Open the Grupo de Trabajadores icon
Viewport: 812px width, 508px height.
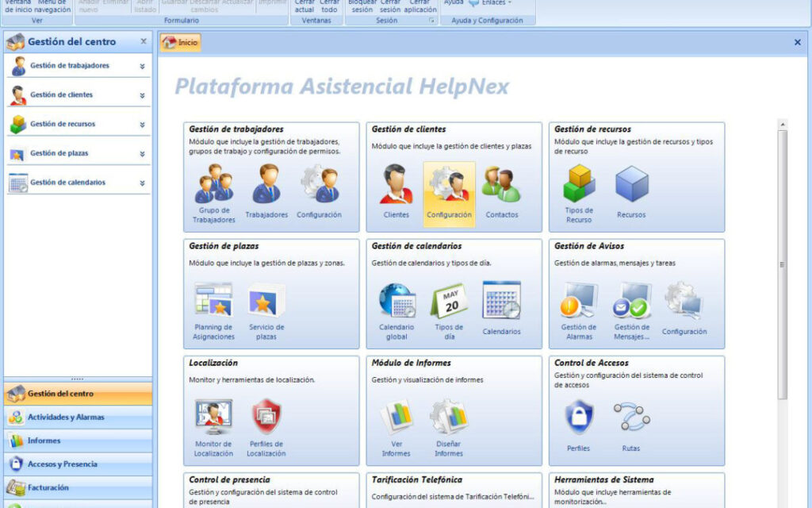click(x=213, y=185)
